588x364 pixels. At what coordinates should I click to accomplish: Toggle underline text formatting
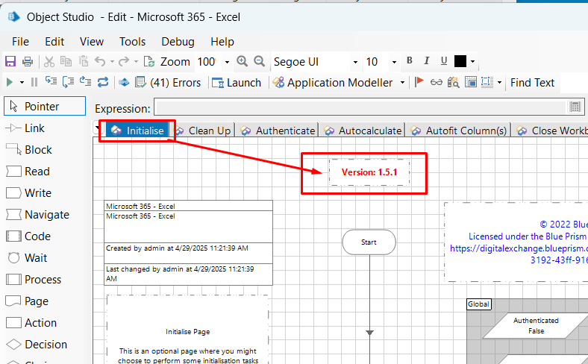(444, 61)
